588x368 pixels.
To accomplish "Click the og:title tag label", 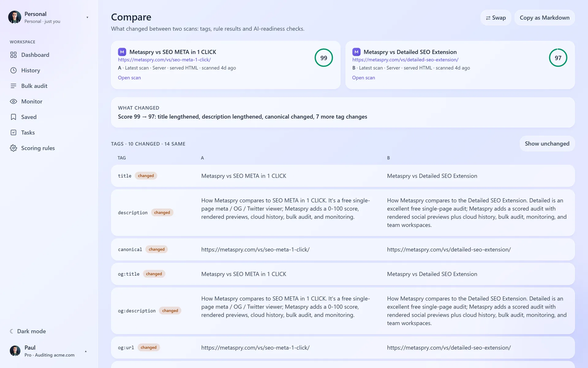I will (x=129, y=274).
